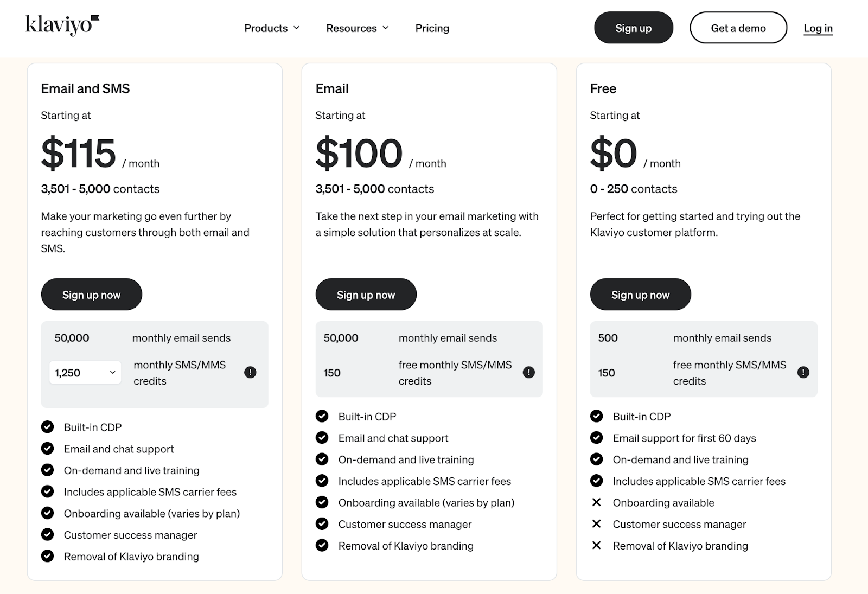868x594 pixels.
Task: Request a demo via Get a demo
Action: click(738, 28)
